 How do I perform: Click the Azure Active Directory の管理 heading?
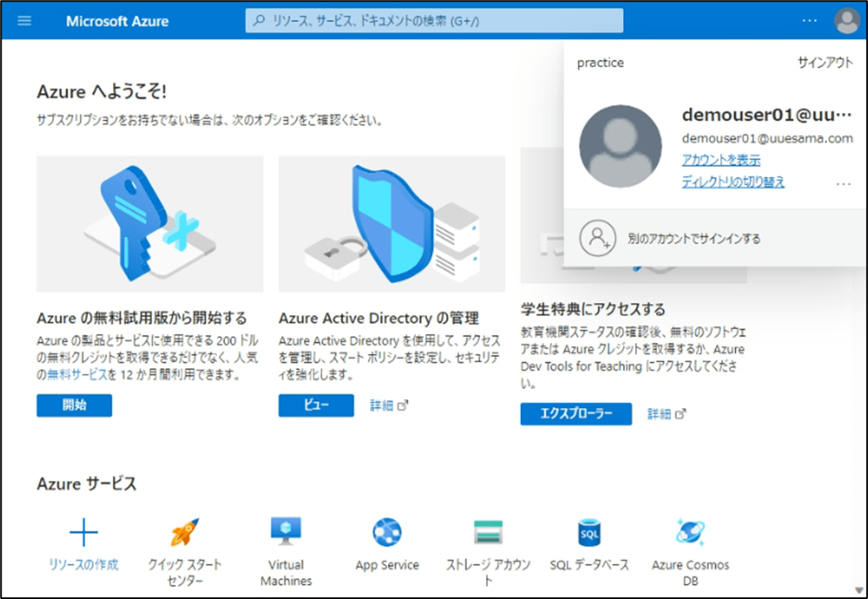[x=379, y=318]
